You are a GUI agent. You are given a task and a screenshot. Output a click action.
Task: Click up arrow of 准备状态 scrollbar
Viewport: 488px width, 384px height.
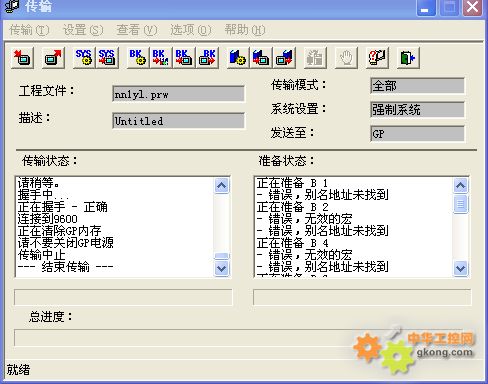(461, 185)
